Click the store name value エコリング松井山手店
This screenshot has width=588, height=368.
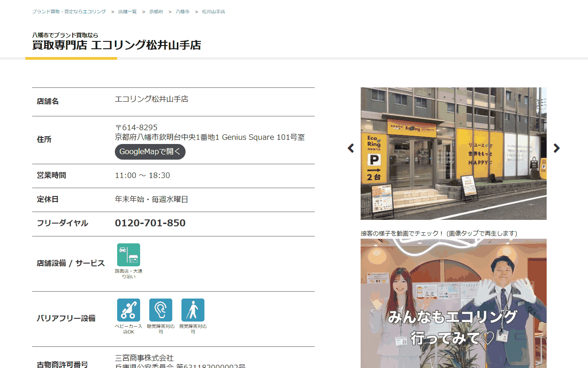pos(152,99)
